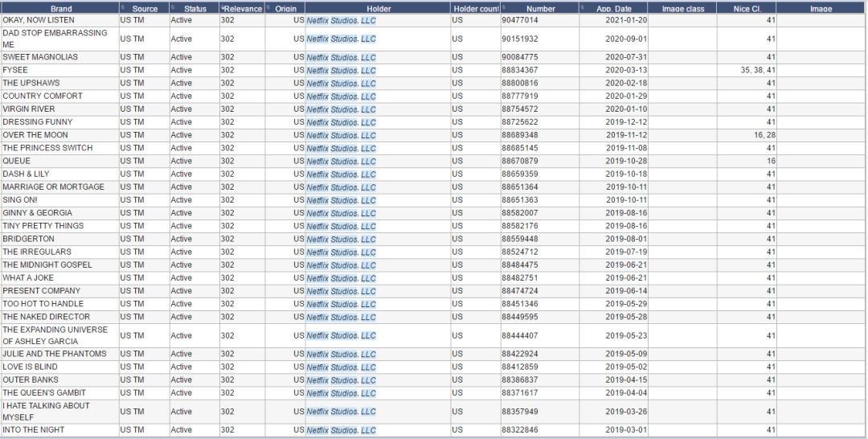
Task: Click the sort icon beside App. Date header
Action: (x=583, y=8)
